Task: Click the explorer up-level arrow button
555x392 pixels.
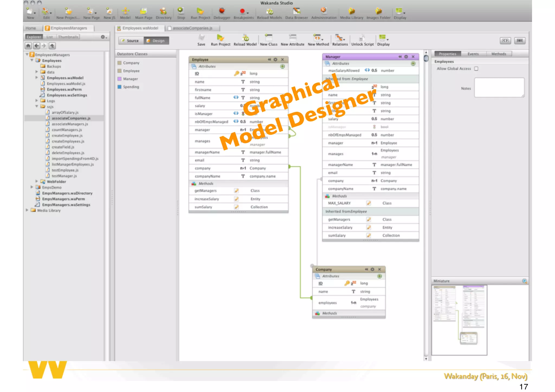Action: (52, 46)
